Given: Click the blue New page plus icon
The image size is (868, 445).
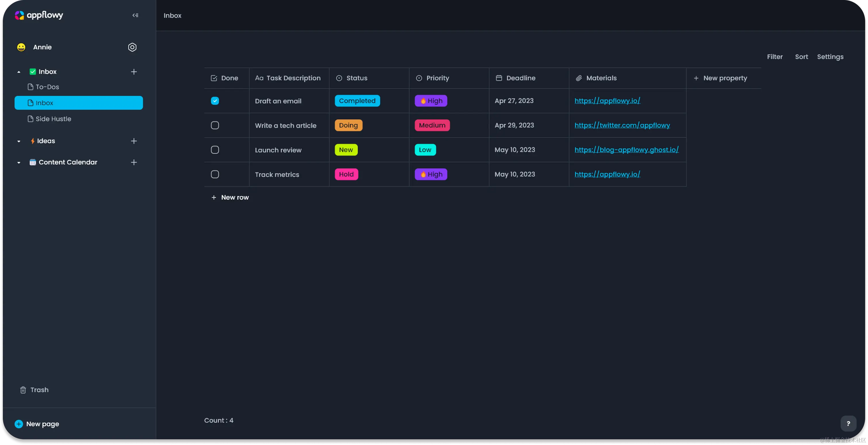Looking at the screenshot, I should [x=19, y=424].
